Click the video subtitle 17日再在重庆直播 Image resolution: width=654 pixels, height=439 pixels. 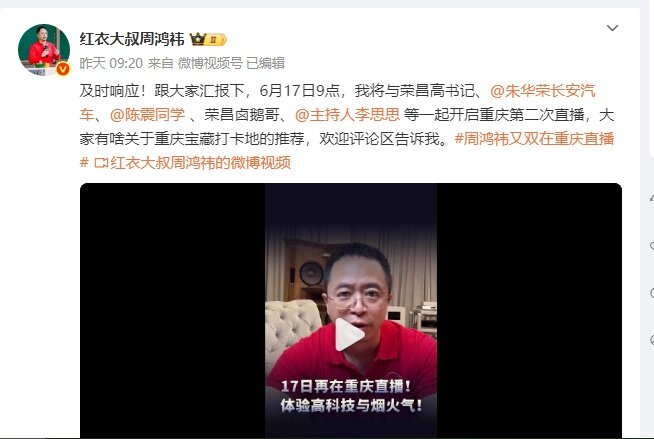pos(346,386)
